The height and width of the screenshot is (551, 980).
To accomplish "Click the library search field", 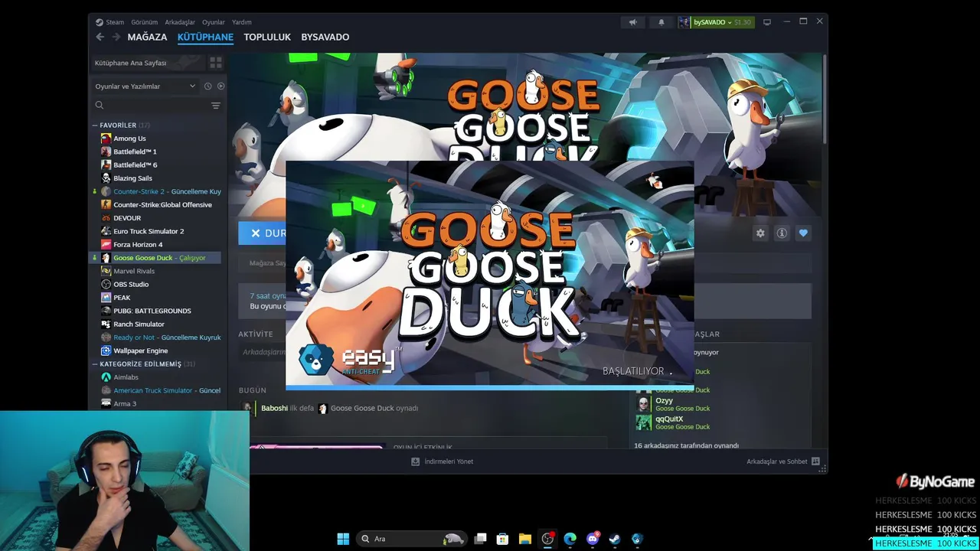I will (x=152, y=106).
